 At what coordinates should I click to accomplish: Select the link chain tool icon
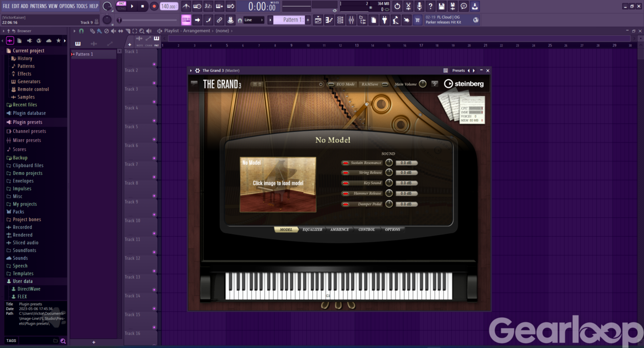coord(219,20)
